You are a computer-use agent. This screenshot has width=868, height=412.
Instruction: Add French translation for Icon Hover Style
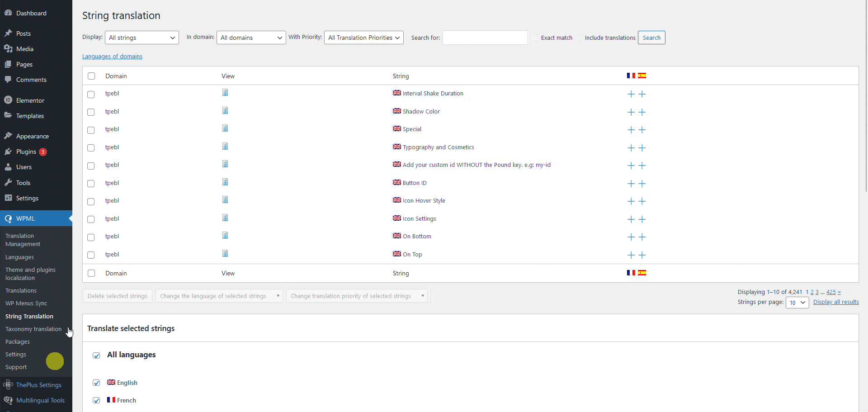pos(631,201)
